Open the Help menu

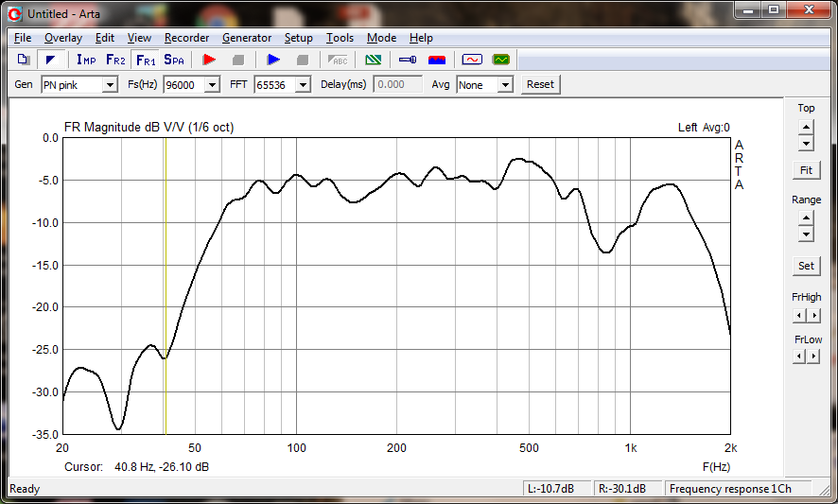click(421, 38)
